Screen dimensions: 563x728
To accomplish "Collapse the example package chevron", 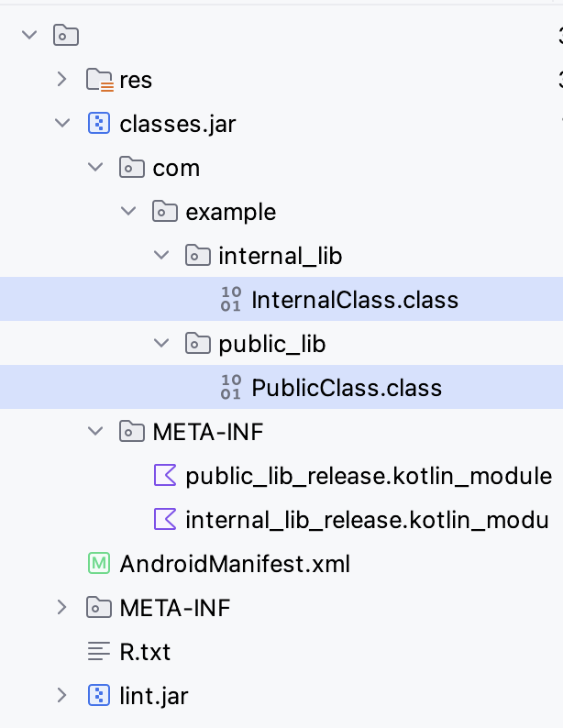I will pos(128,211).
